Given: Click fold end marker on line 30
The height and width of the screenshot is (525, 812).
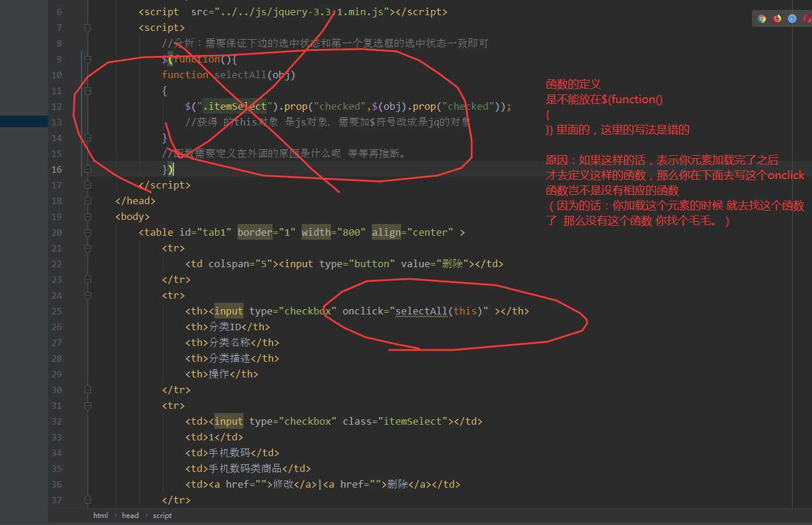Looking at the screenshot, I should pyautogui.click(x=88, y=390).
